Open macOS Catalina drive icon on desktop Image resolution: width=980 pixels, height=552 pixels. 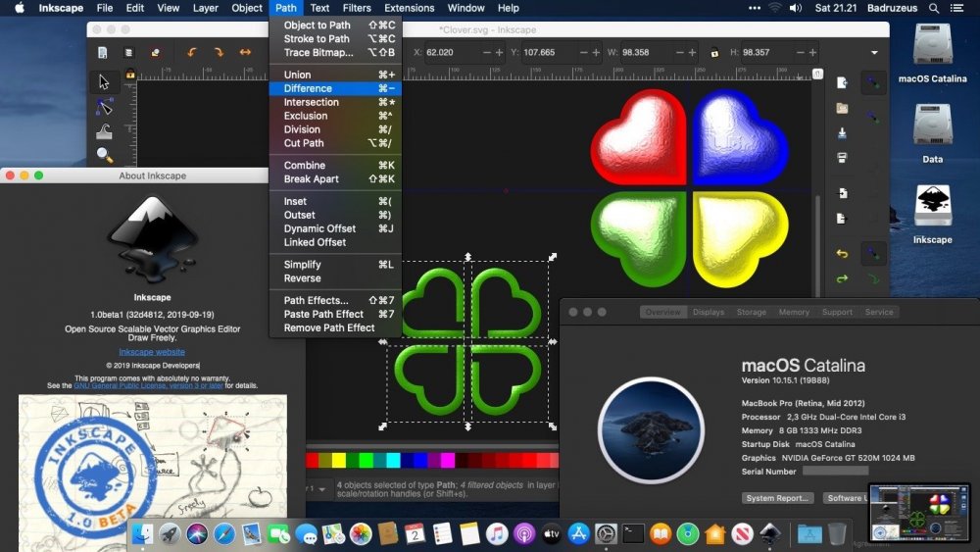tap(933, 44)
